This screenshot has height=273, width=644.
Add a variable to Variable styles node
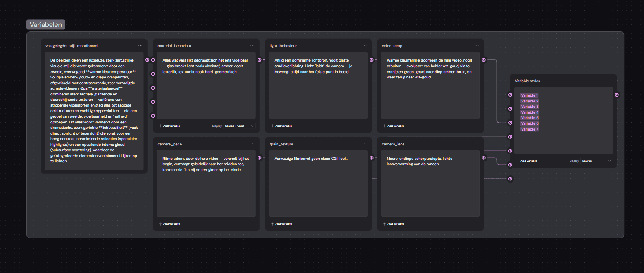(527, 161)
